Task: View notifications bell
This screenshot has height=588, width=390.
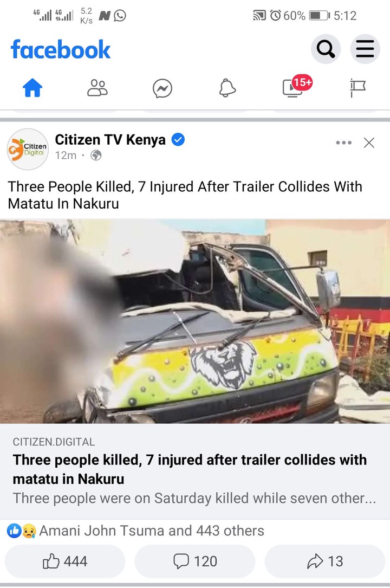Action: [227, 88]
